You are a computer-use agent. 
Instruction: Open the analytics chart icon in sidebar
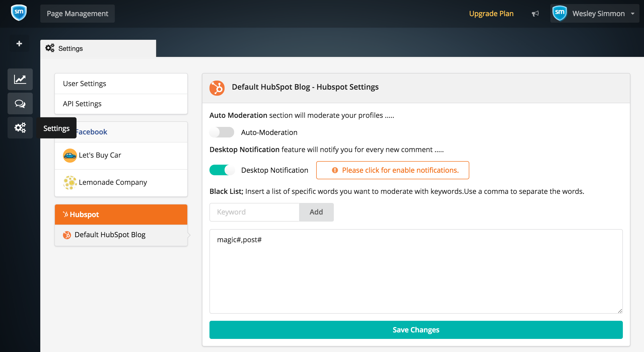20,79
